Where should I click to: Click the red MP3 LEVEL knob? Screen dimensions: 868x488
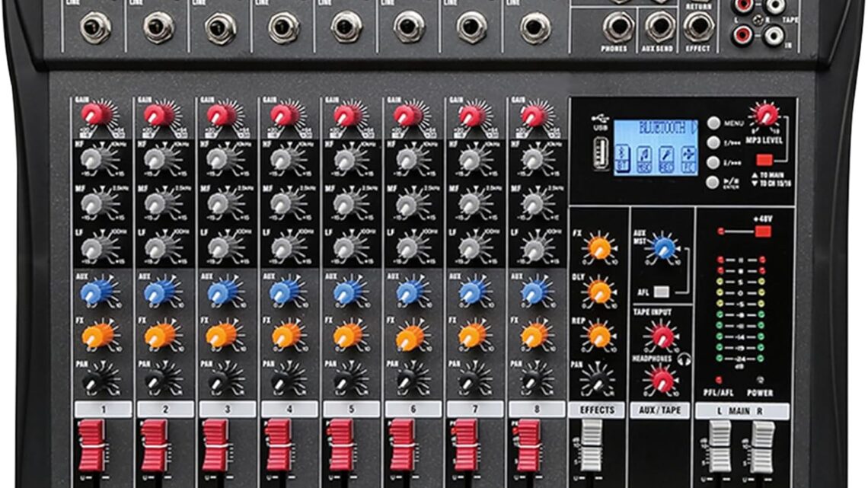pos(767,115)
